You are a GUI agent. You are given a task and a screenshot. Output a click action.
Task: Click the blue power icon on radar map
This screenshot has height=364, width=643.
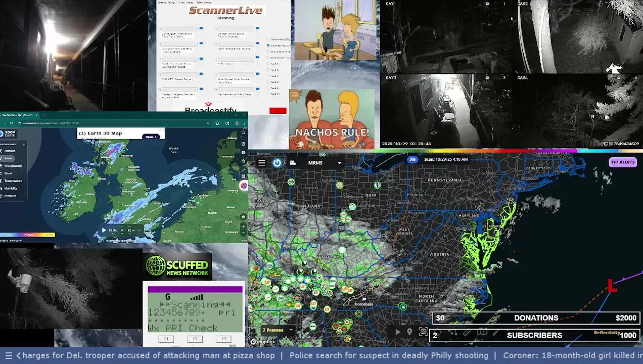pyautogui.click(x=277, y=163)
